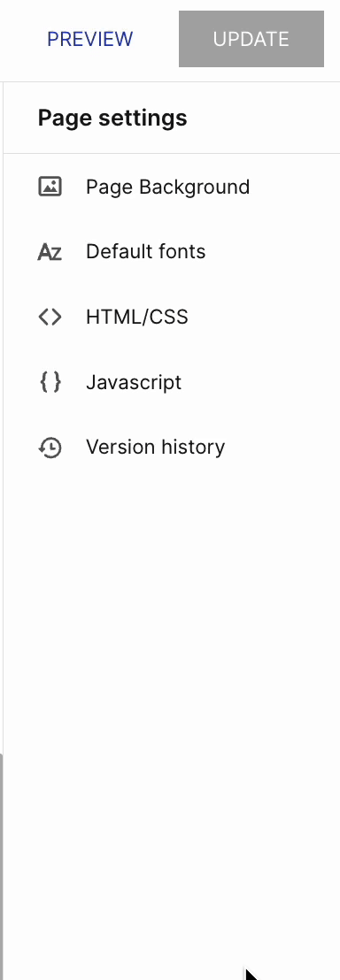Click the UPDATE button

tap(251, 39)
